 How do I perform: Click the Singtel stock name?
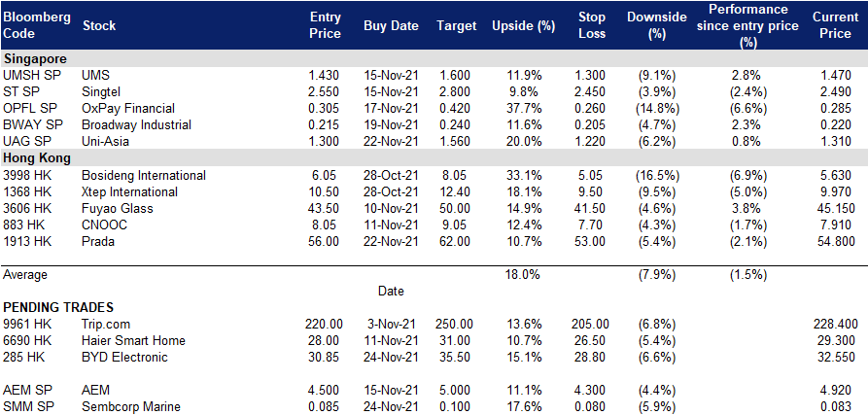pos(101,92)
